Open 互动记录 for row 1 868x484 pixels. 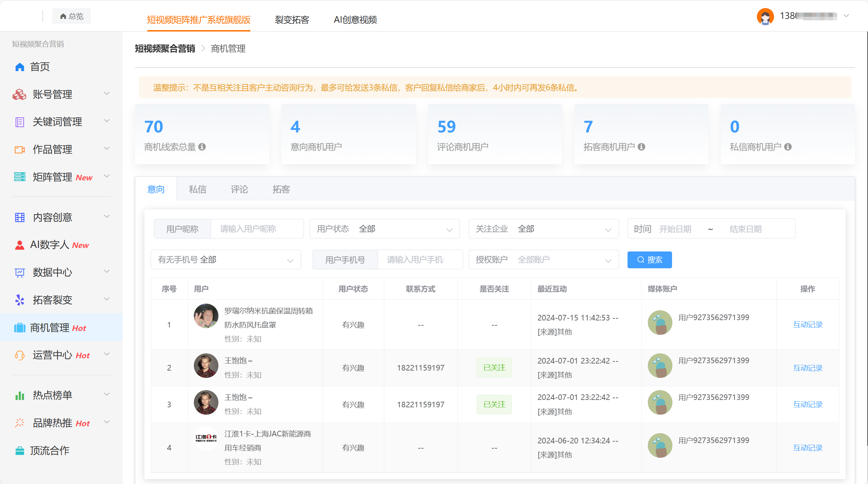coord(808,325)
